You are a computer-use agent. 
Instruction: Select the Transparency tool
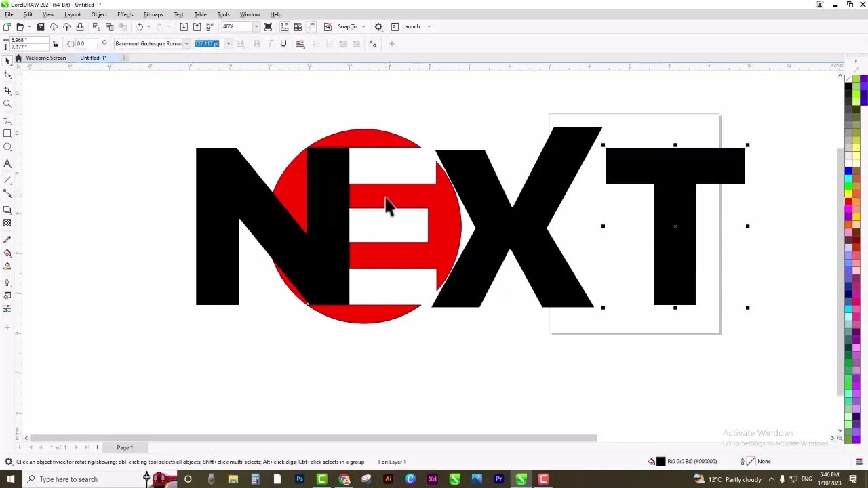7,223
